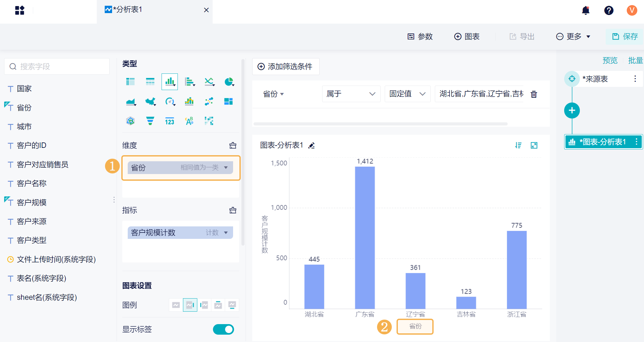Select the pie chart type icon
The image size is (644, 342).
click(x=229, y=82)
